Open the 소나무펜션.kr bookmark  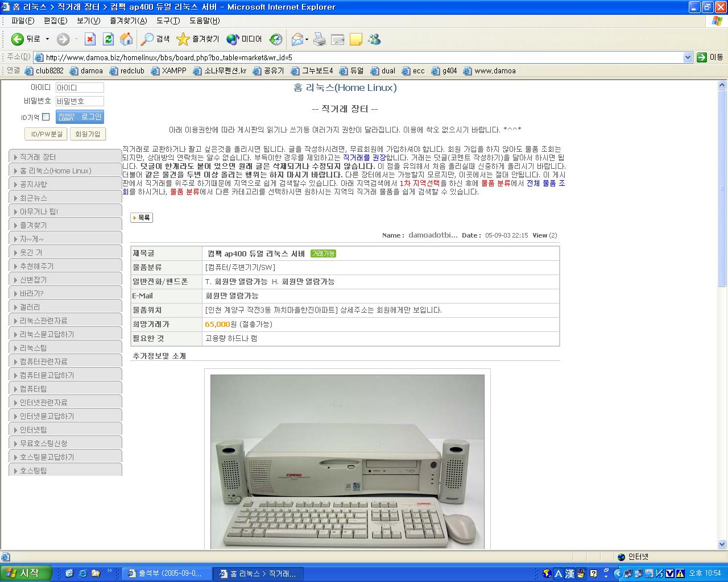tap(220, 71)
